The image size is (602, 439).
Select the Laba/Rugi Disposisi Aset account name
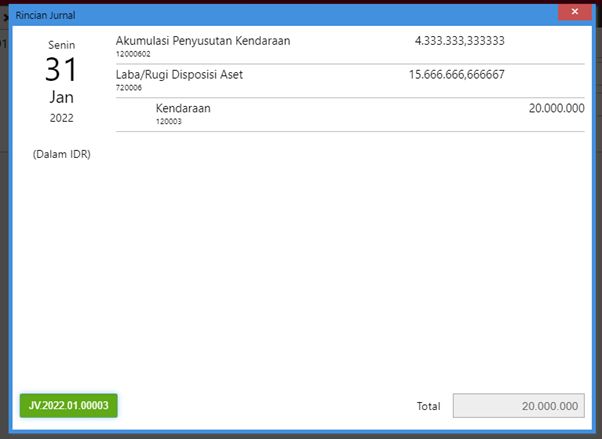[179, 75]
